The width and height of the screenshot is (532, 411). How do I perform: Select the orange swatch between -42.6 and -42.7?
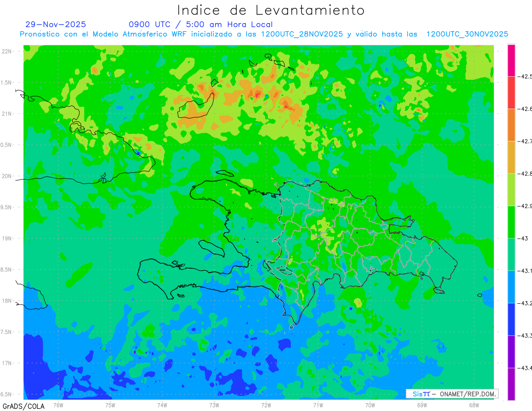[x=511, y=125]
